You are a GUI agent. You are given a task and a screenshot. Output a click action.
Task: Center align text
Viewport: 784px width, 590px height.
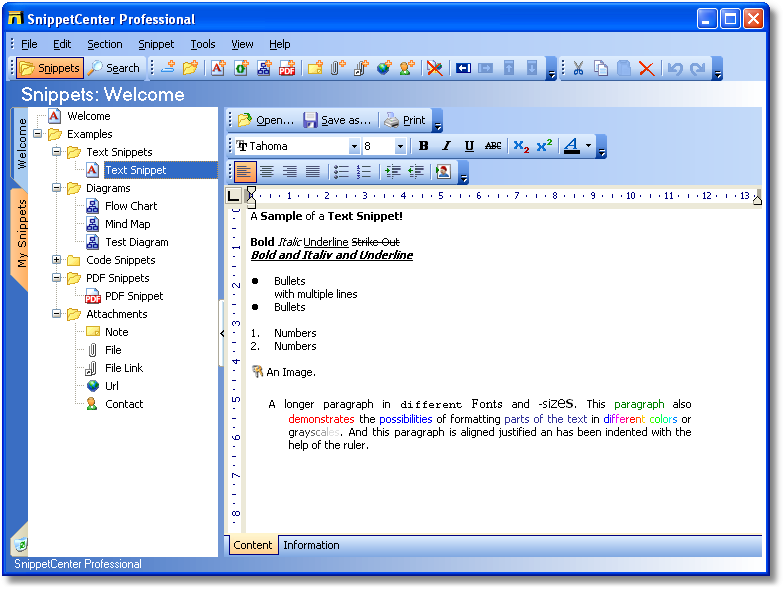click(x=266, y=172)
